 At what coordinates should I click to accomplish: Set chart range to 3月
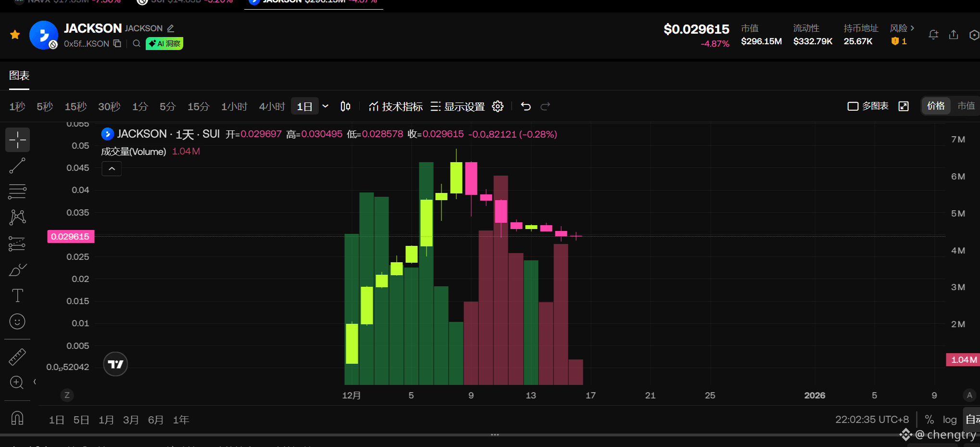[x=131, y=420]
